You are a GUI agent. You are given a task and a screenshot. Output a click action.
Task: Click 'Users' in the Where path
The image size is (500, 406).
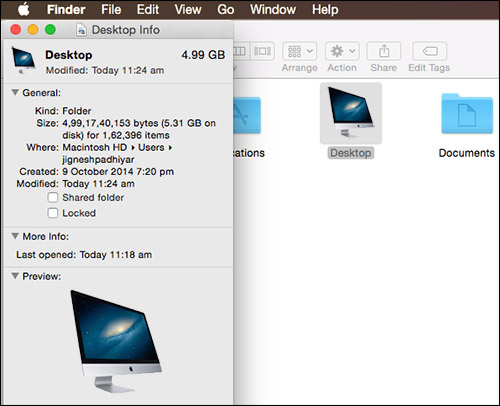click(x=151, y=147)
